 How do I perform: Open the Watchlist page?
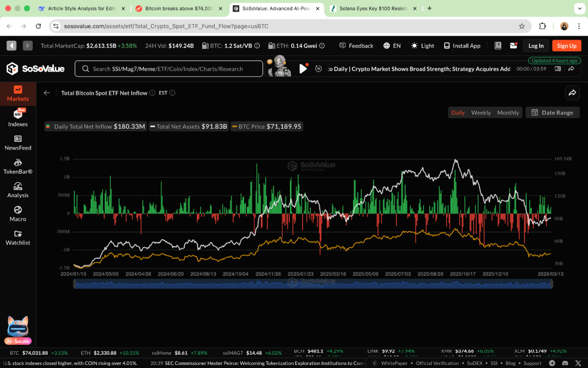[x=18, y=237]
